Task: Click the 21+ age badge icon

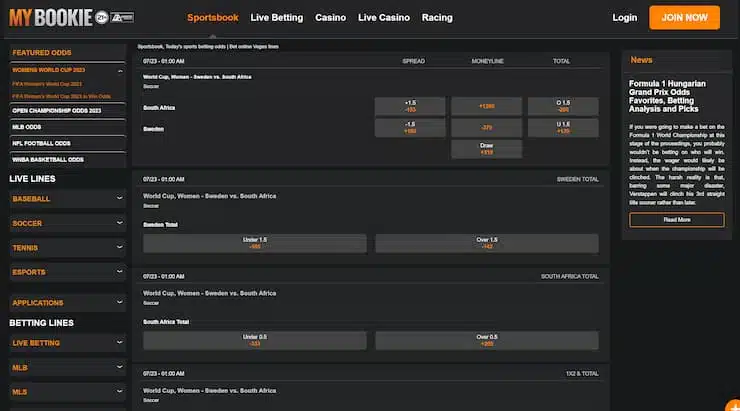Action: [x=101, y=18]
